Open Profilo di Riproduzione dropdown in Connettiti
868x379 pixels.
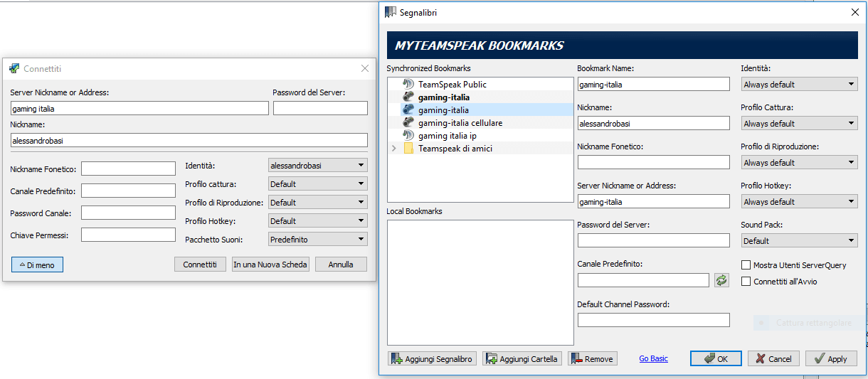318,202
